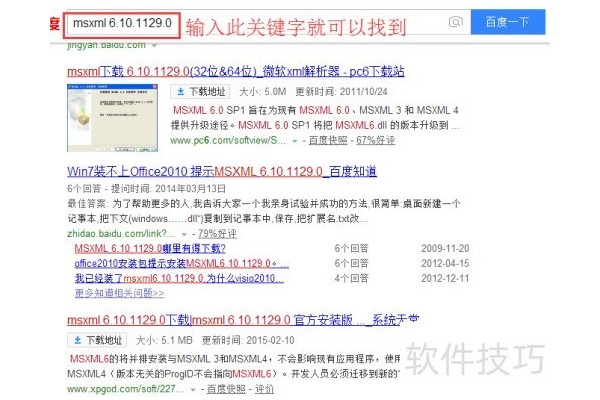Expand dropdown arrow beside www.pc6.com URL

click(x=295, y=141)
